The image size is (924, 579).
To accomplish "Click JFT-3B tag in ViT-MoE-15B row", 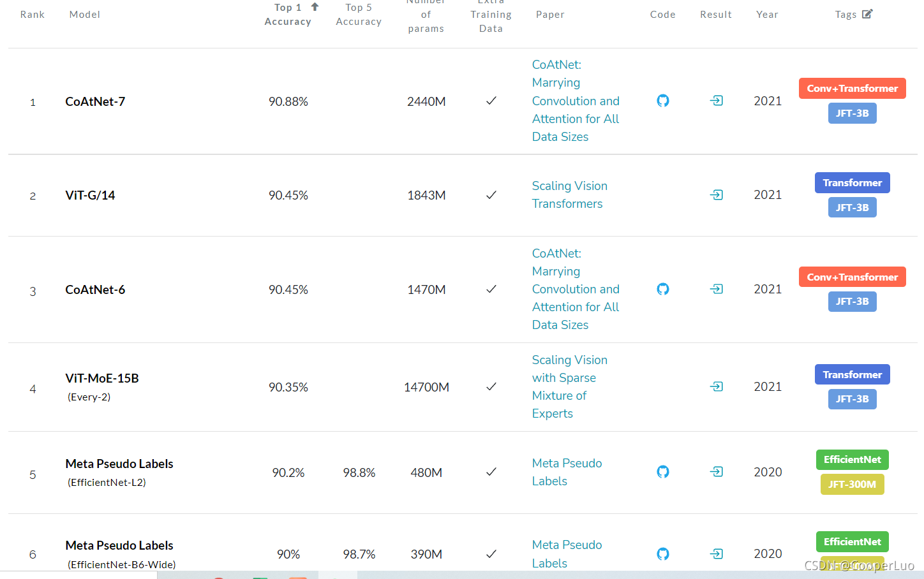I will pos(852,399).
